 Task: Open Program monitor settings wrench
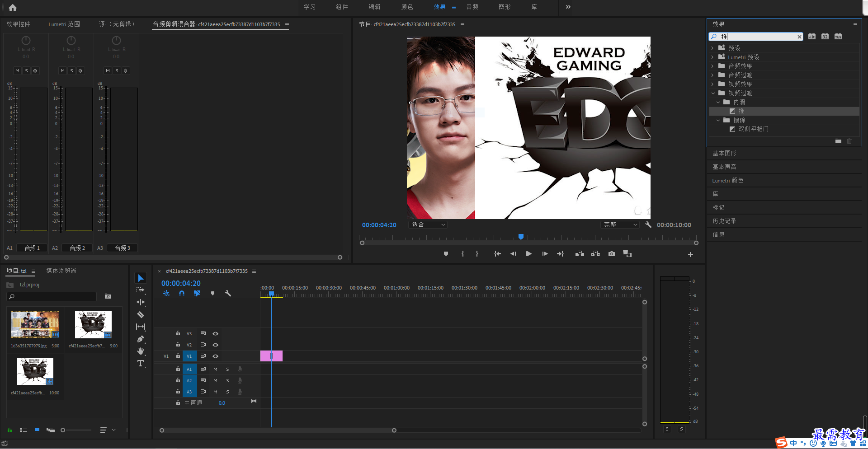[x=648, y=224]
